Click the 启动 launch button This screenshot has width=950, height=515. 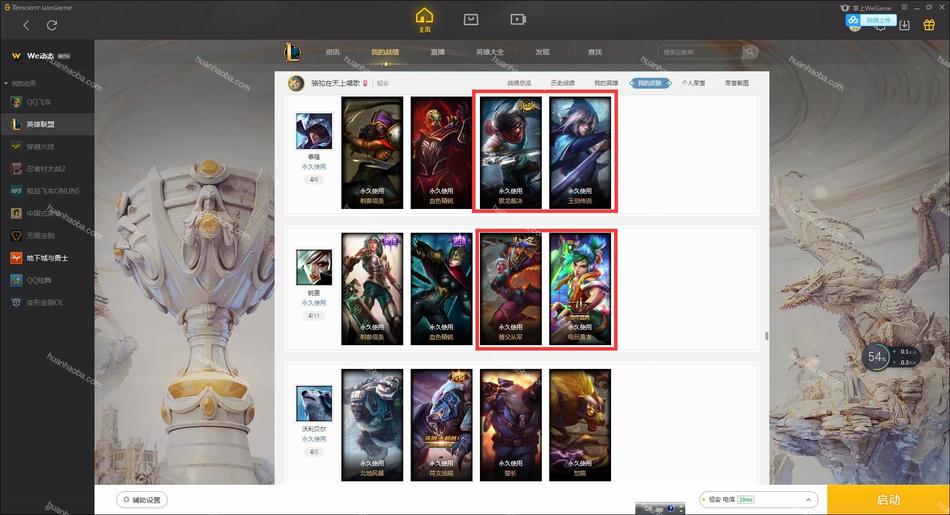click(x=888, y=500)
